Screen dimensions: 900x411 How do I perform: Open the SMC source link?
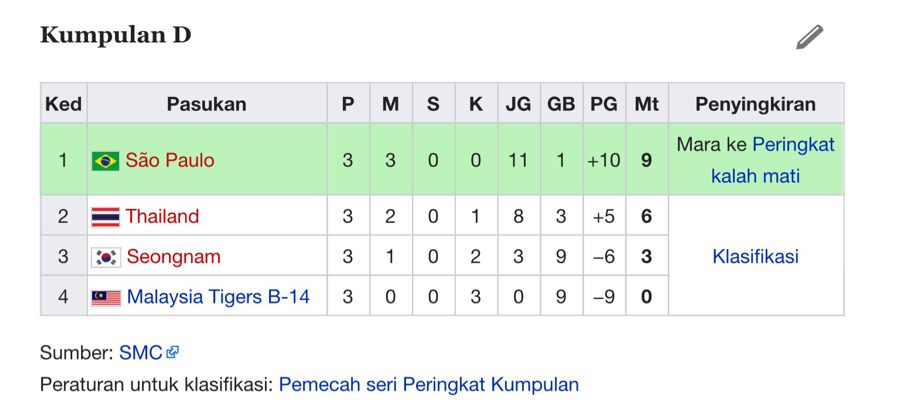tap(141, 352)
